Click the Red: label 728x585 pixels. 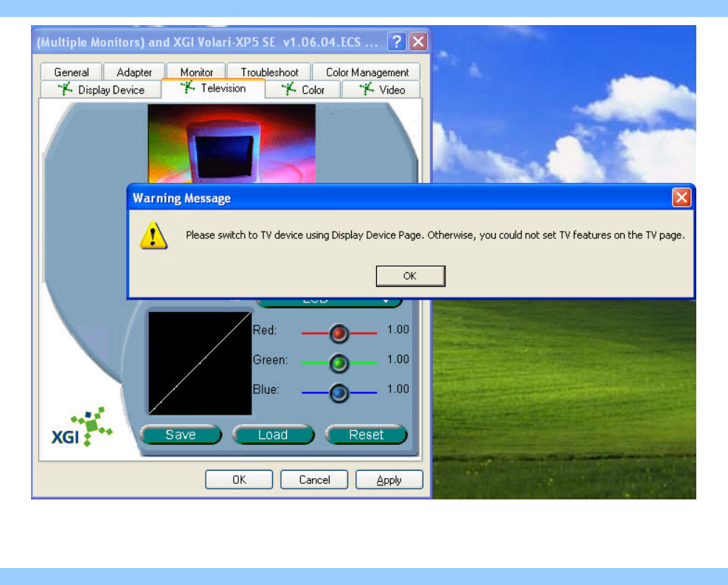(x=265, y=330)
